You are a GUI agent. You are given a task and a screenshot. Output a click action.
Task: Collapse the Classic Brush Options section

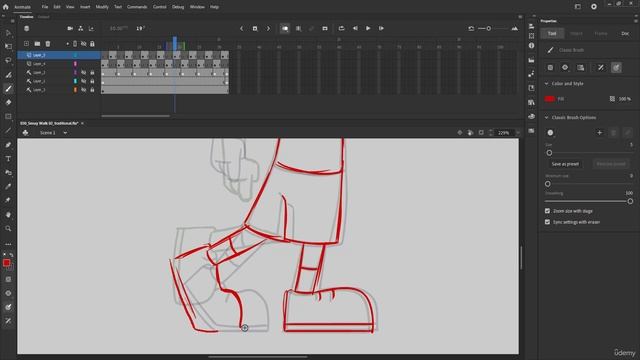[547, 118]
